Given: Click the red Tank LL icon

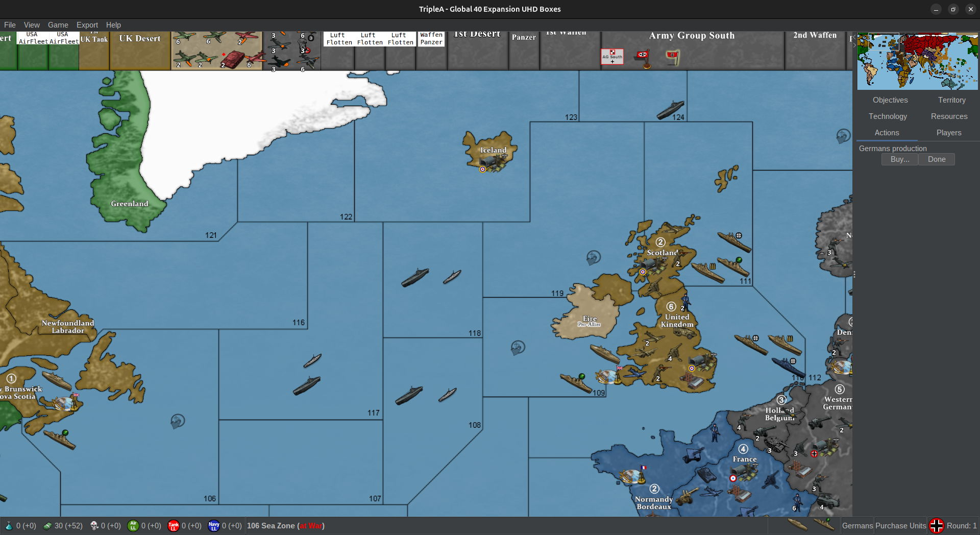Looking at the screenshot, I should click(x=174, y=526).
